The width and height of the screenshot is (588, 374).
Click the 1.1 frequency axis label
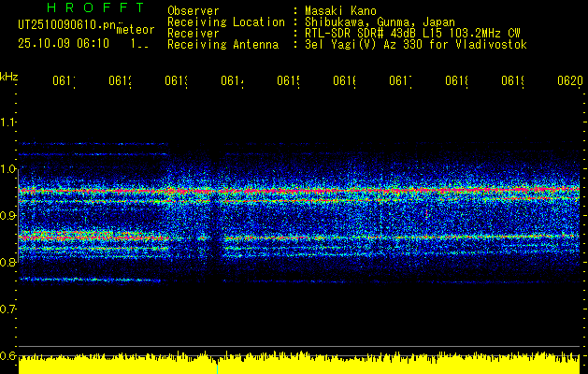(x=7, y=122)
